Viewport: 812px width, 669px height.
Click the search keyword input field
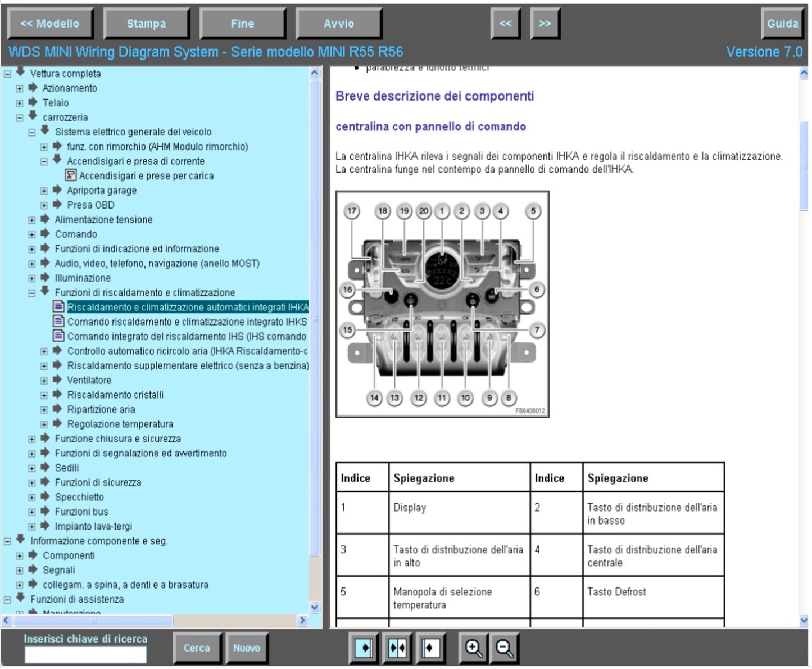85,655
